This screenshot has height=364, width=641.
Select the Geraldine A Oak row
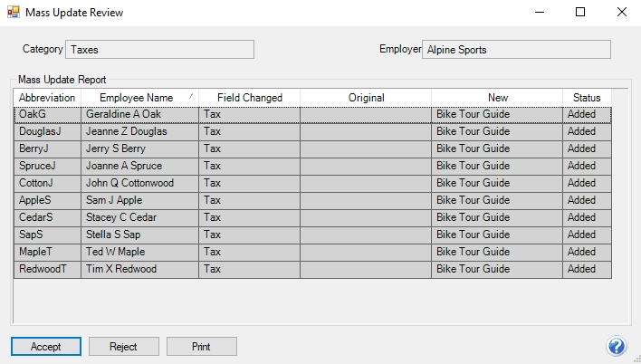312,114
